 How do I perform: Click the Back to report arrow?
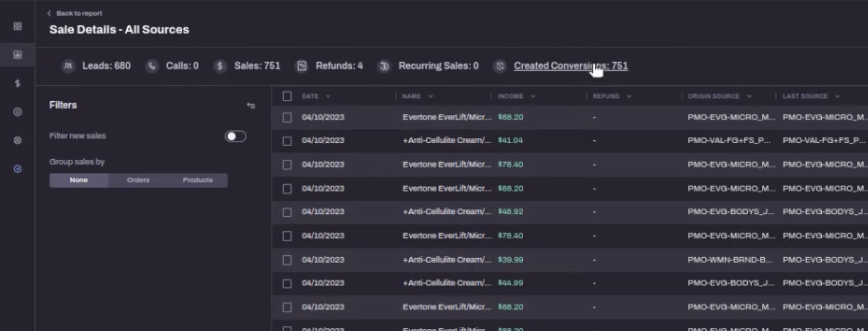click(49, 13)
